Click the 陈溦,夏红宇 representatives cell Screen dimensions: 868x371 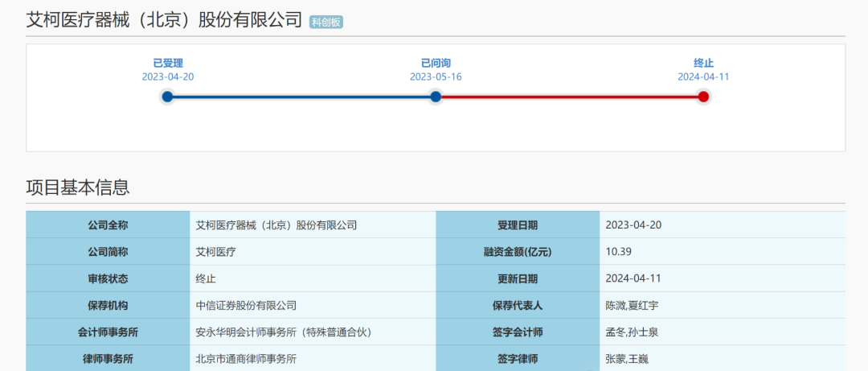point(723,305)
